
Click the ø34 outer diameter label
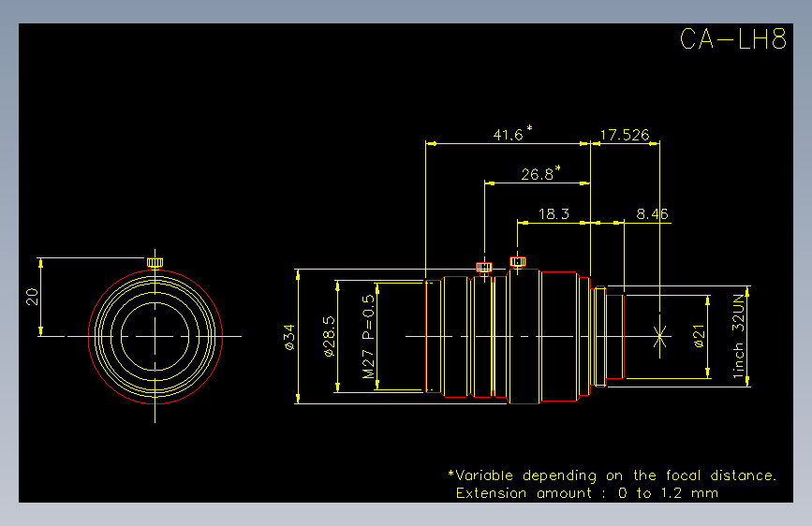(x=289, y=337)
